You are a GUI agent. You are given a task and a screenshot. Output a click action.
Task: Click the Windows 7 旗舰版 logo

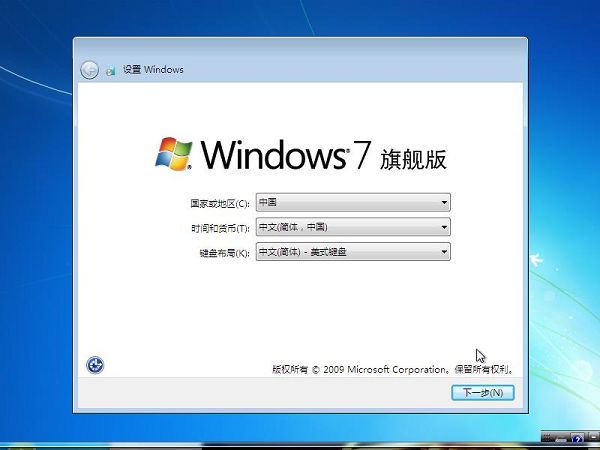[x=301, y=154]
